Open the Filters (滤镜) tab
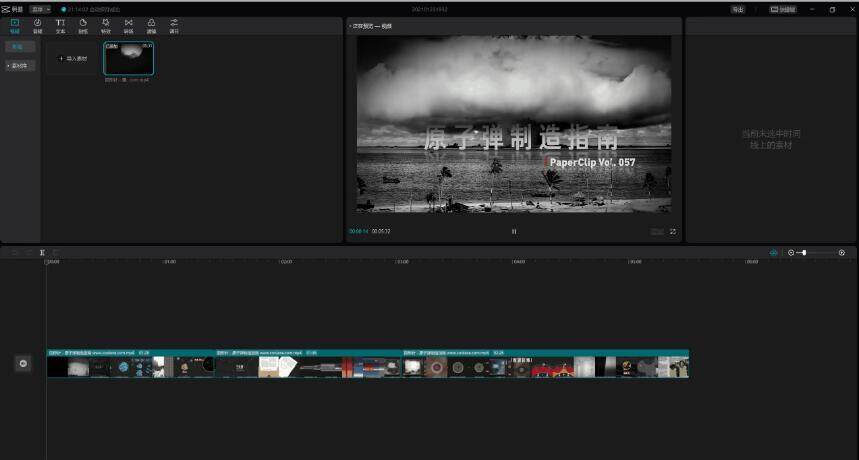Screen dimensions: 859x460 pyautogui.click(x=151, y=26)
